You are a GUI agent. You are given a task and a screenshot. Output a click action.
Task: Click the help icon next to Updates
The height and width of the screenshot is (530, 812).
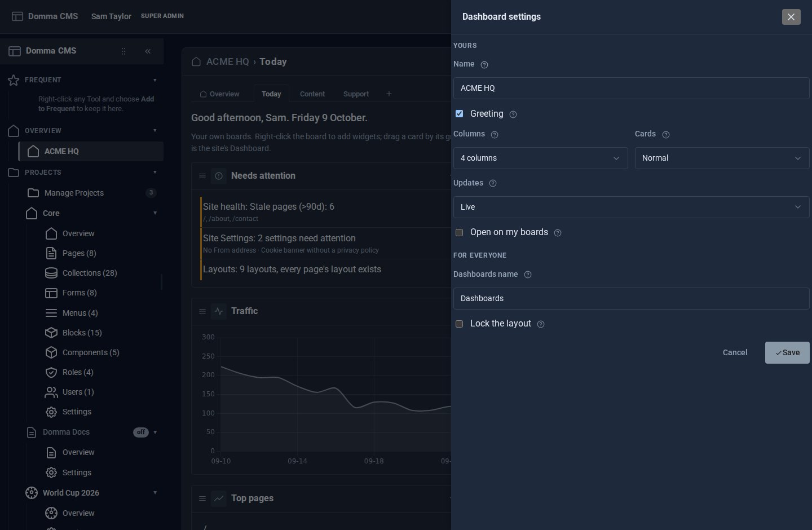point(493,183)
